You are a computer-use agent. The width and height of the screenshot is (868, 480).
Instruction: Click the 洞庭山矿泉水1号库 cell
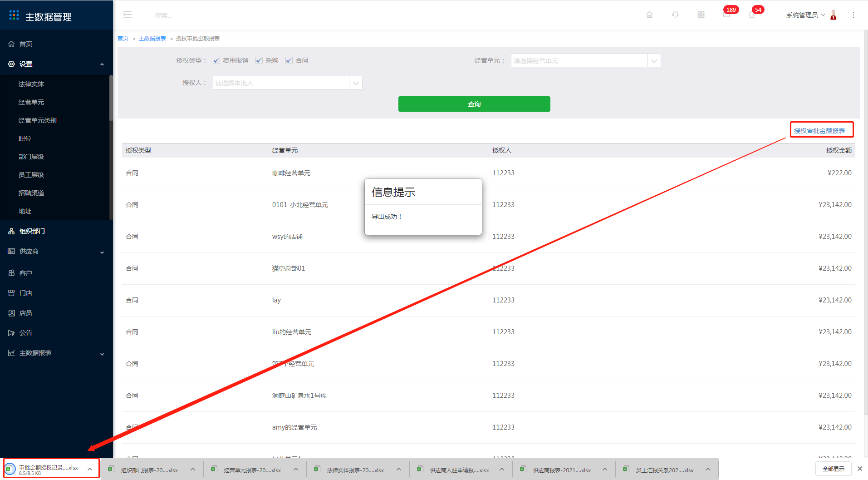coord(299,396)
